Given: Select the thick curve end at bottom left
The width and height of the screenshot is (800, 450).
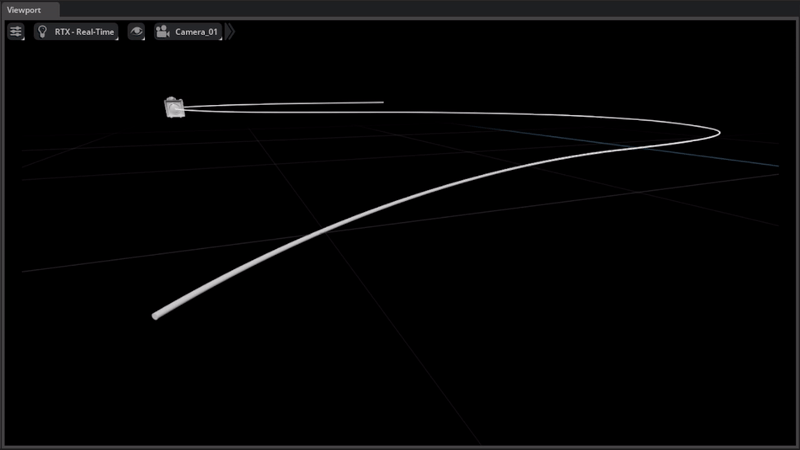Looking at the screenshot, I should click(157, 316).
